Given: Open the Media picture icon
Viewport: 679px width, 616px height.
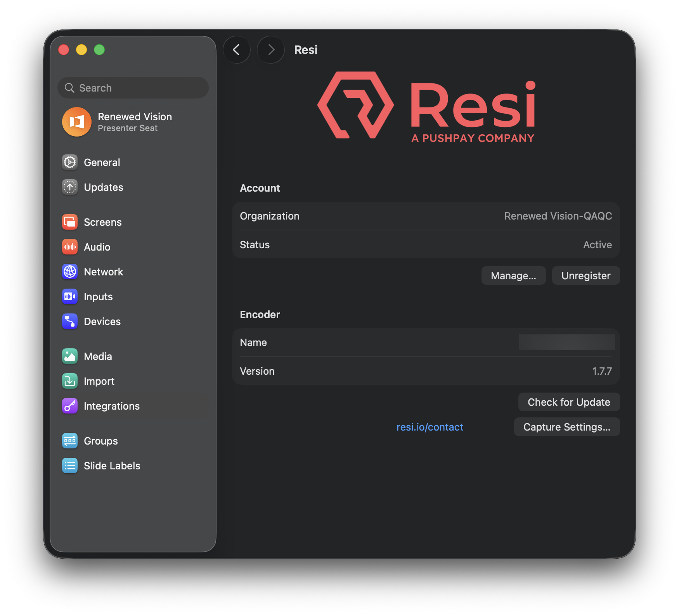Looking at the screenshot, I should pyautogui.click(x=70, y=356).
